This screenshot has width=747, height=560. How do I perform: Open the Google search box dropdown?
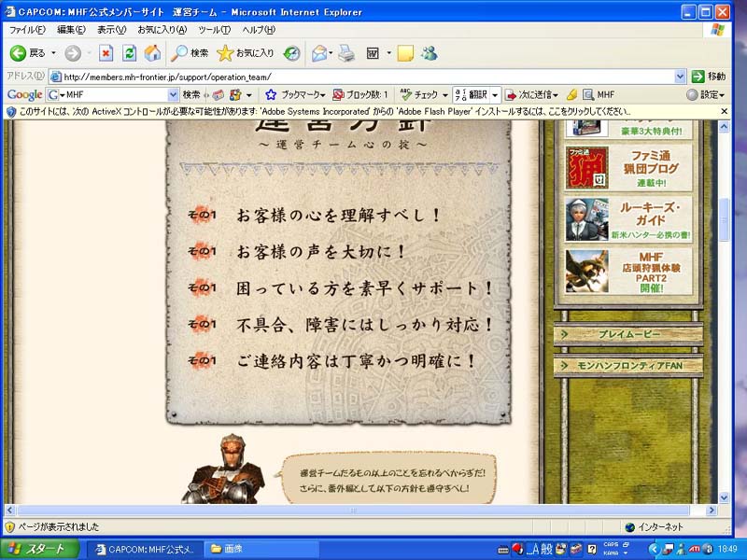coord(174,95)
